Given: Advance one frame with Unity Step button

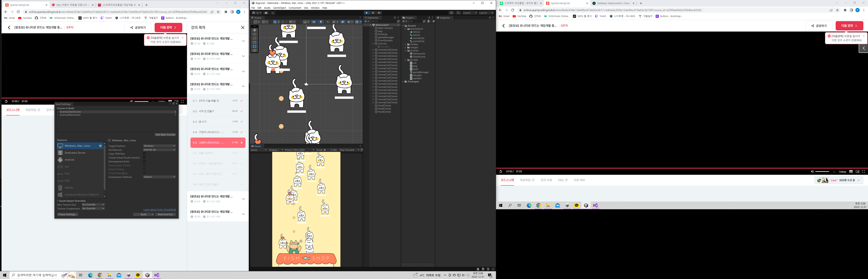Looking at the screenshot, I should [379, 13].
